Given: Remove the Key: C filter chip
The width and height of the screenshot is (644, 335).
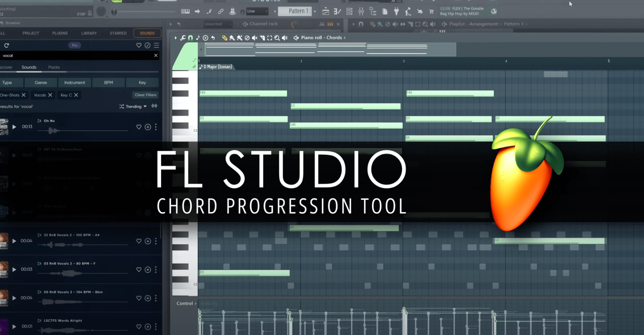Looking at the screenshot, I should (76, 95).
